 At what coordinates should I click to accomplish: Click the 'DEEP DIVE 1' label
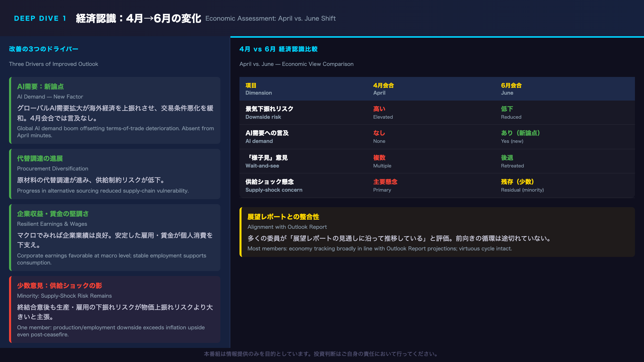click(40, 18)
